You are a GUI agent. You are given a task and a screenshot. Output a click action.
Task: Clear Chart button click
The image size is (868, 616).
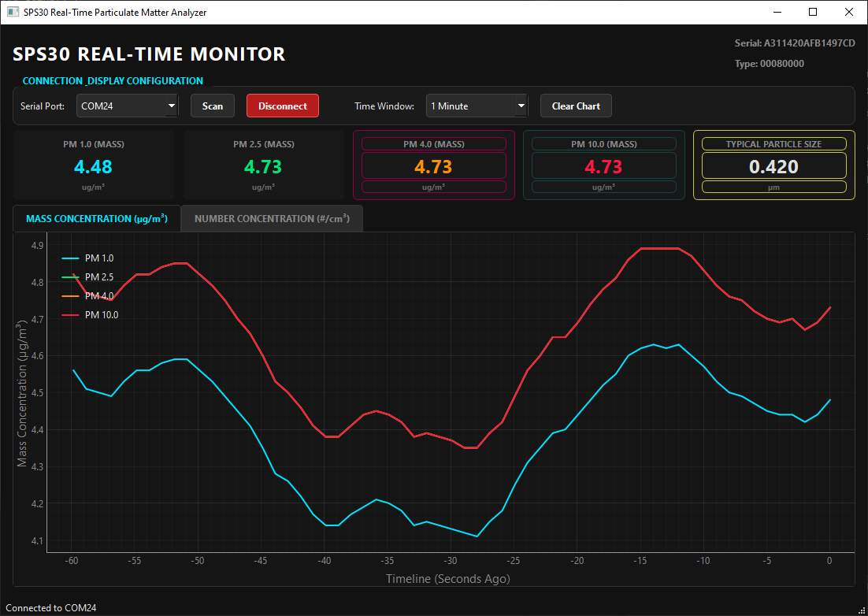576,106
